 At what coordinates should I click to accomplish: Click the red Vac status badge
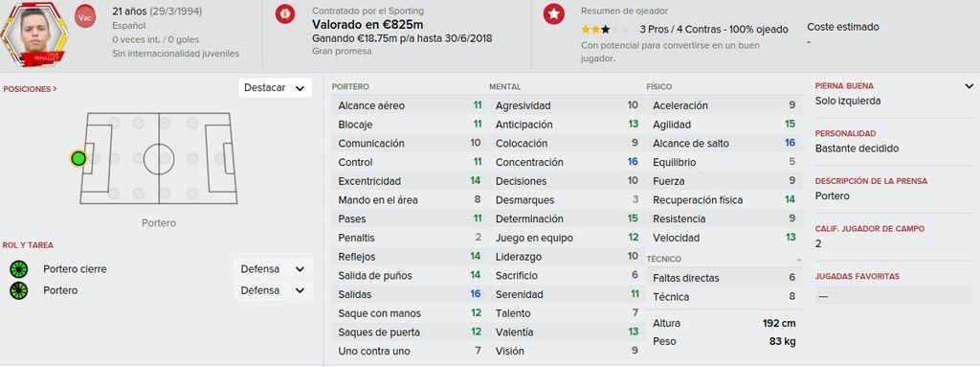(85, 17)
